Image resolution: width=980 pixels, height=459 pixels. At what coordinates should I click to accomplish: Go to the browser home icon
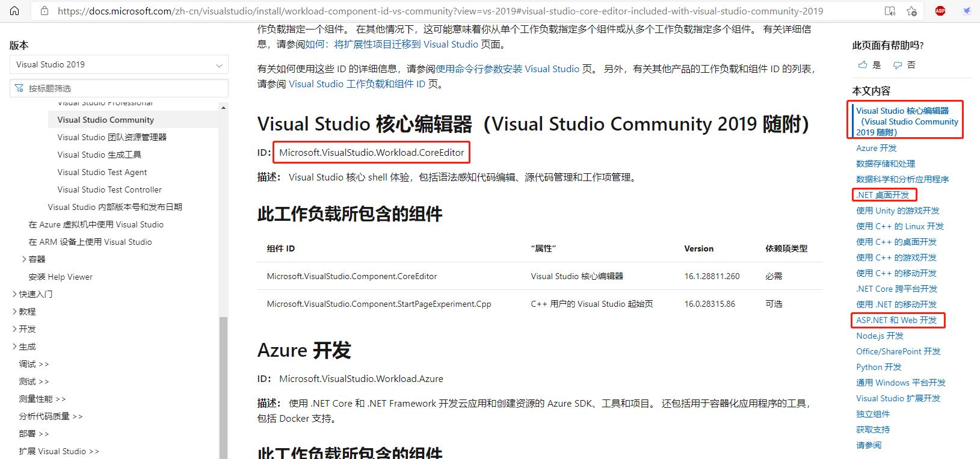tap(14, 11)
